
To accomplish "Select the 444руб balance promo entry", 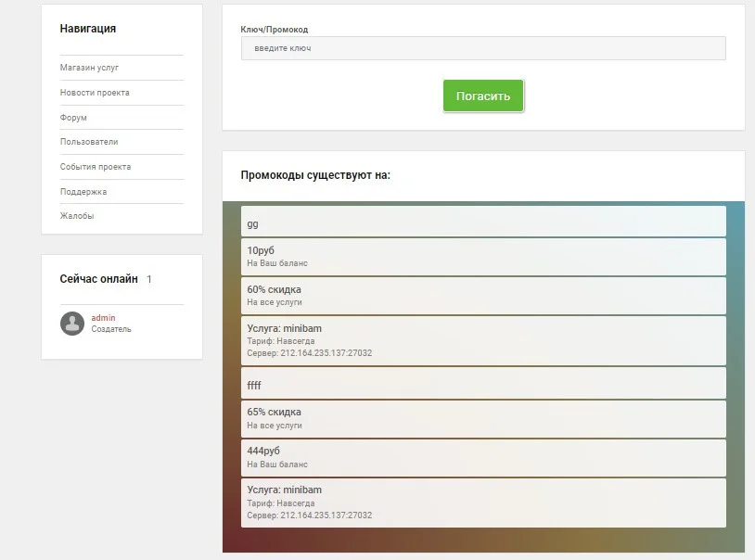I will point(482,457).
